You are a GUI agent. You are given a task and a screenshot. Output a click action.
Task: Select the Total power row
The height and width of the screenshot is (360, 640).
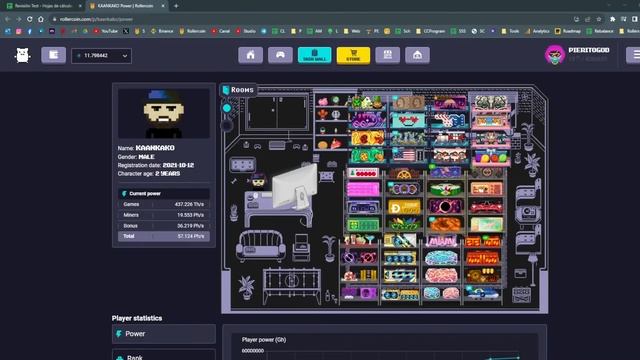tap(164, 236)
